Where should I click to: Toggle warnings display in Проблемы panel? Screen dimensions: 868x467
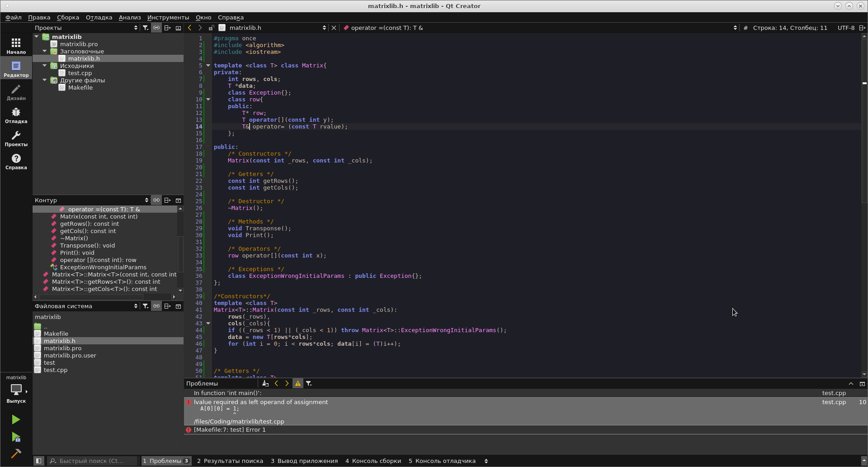(297, 383)
